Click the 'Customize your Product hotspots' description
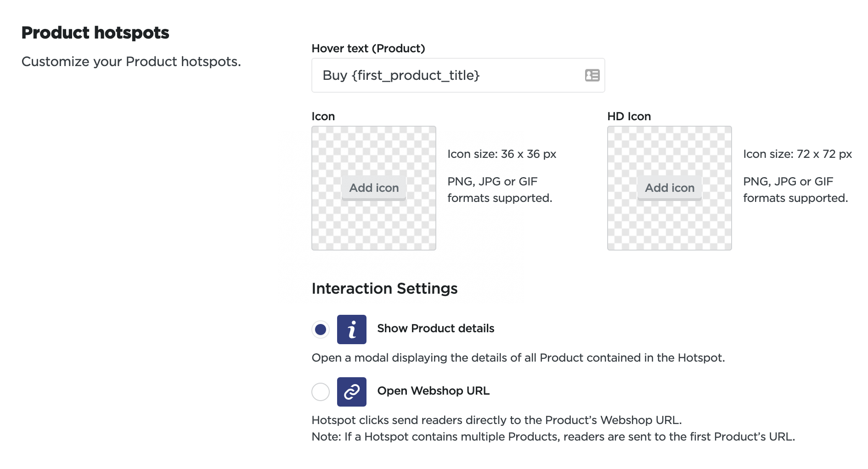This screenshot has width=868, height=469. (131, 61)
